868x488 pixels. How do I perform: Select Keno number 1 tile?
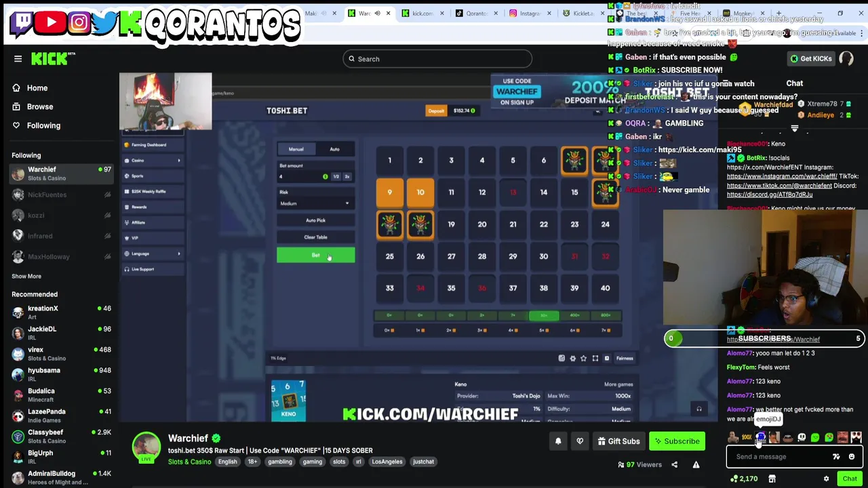[x=389, y=161]
